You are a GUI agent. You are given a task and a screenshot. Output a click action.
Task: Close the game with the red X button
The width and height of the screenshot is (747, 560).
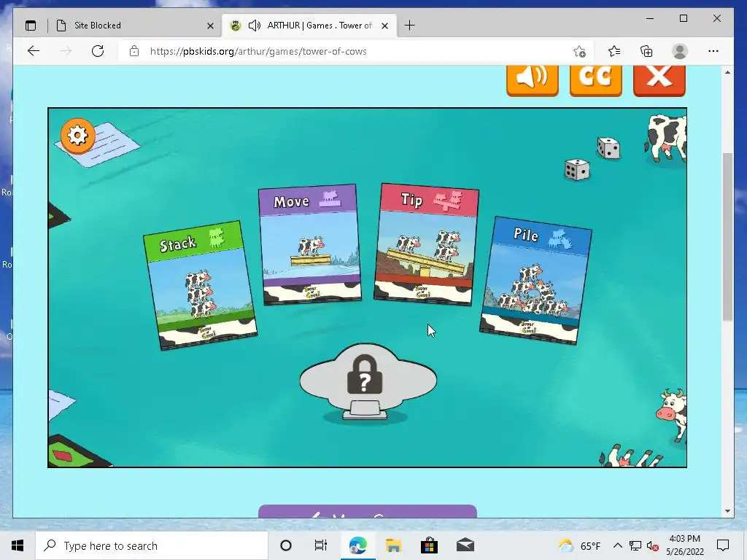[659, 80]
